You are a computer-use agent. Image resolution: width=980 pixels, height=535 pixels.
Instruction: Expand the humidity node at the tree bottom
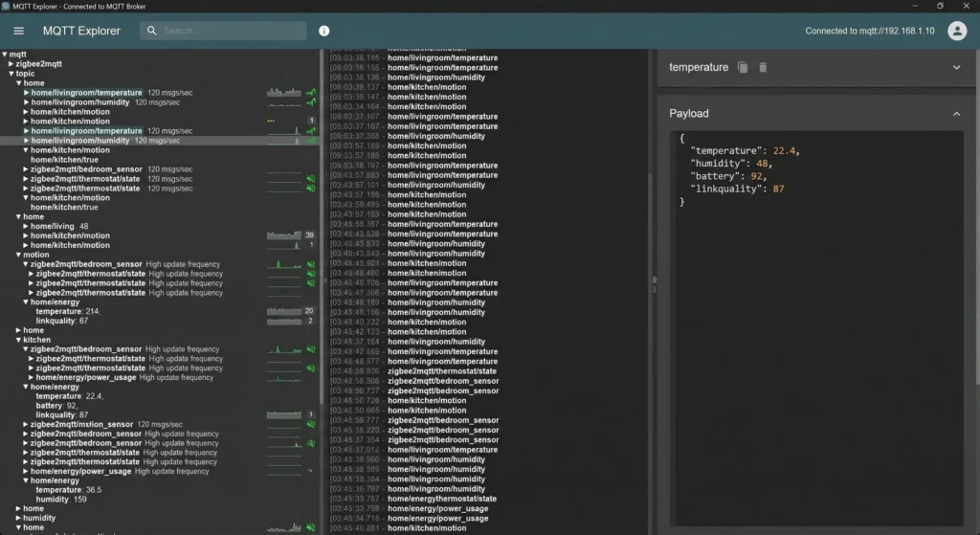(19, 518)
